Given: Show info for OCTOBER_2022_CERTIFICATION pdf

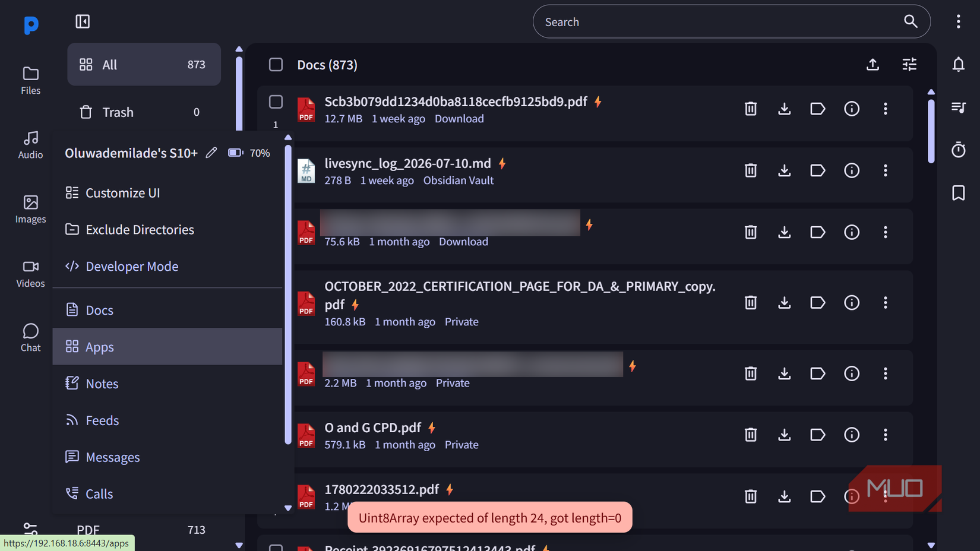Looking at the screenshot, I should tap(852, 303).
